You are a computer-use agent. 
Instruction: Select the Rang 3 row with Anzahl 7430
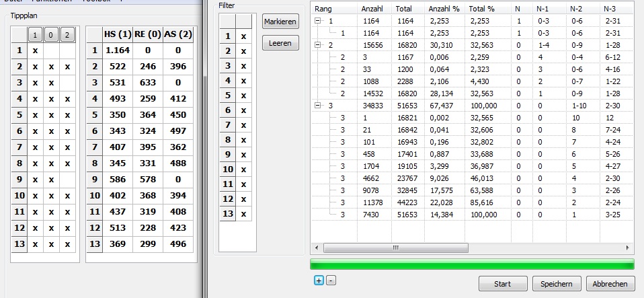coord(473,215)
